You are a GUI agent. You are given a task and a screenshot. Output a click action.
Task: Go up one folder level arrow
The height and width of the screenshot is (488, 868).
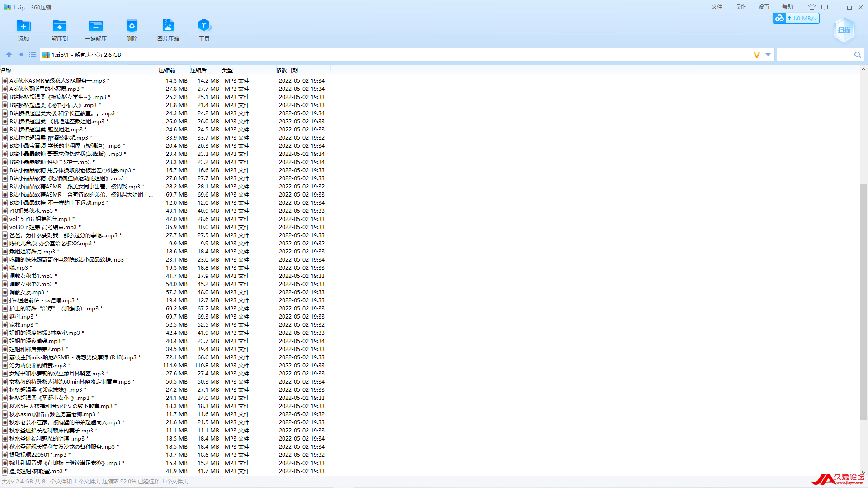tap(9, 55)
